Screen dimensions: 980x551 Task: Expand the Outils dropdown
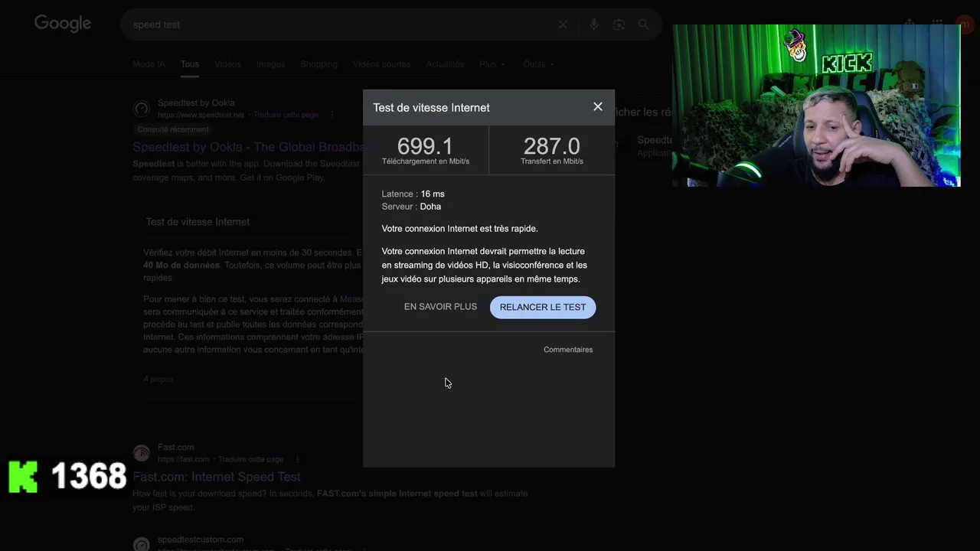tap(538, 64)
